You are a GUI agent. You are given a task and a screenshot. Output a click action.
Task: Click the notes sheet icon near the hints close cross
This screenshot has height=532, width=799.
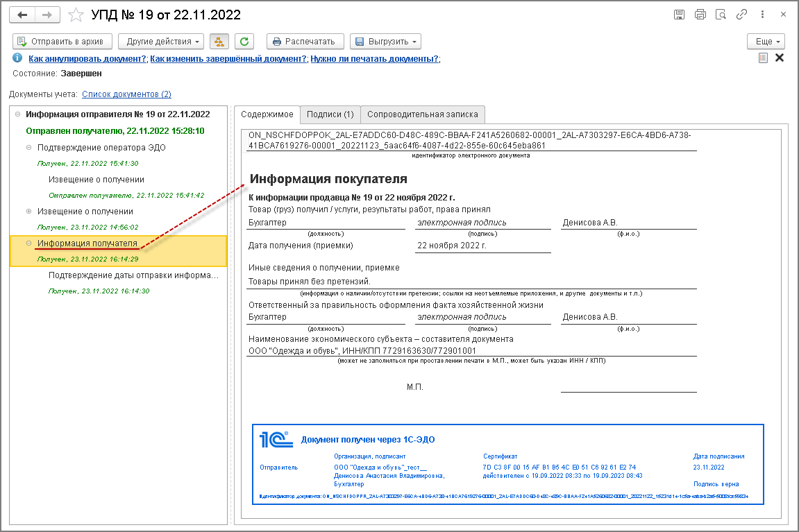[x=763, y=58]
